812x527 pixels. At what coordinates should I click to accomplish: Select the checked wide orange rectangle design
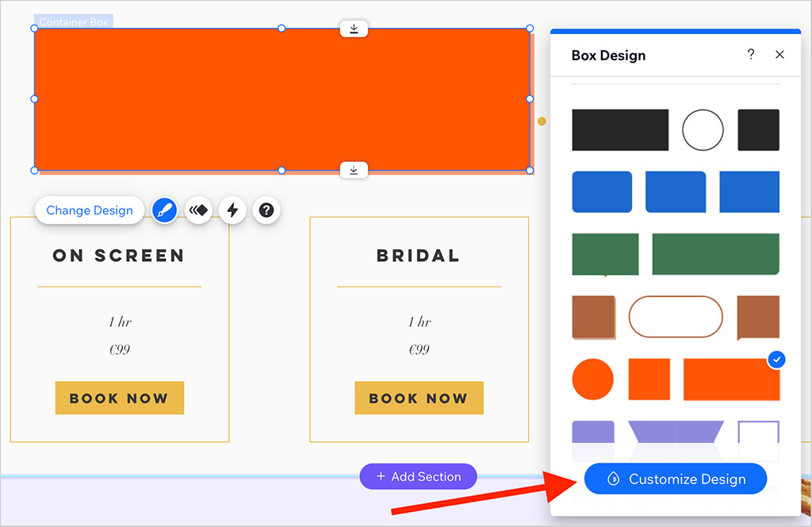(x=731, y=379)
